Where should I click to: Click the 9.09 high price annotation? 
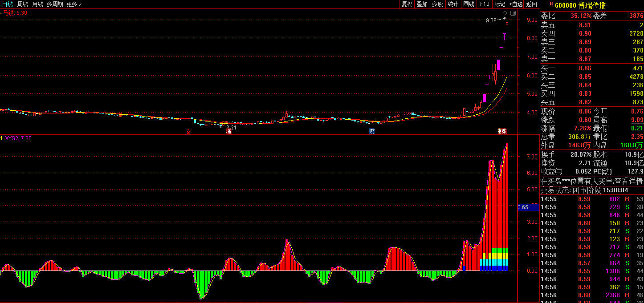pos(491,20)
